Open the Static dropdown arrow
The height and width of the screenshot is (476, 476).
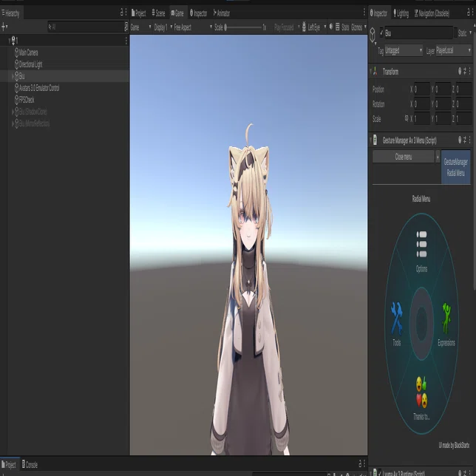[x=471, y=33]
